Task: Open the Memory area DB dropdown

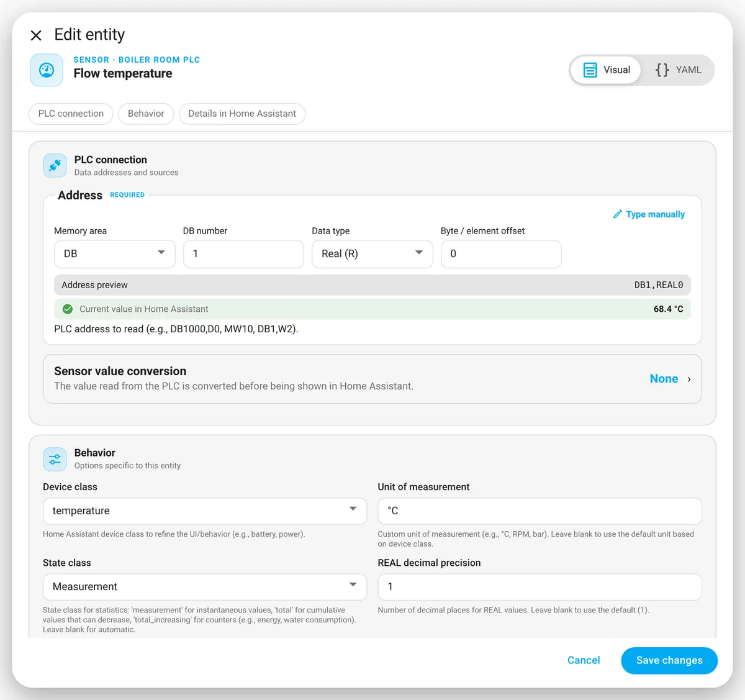Action: (x=115, y=254)
